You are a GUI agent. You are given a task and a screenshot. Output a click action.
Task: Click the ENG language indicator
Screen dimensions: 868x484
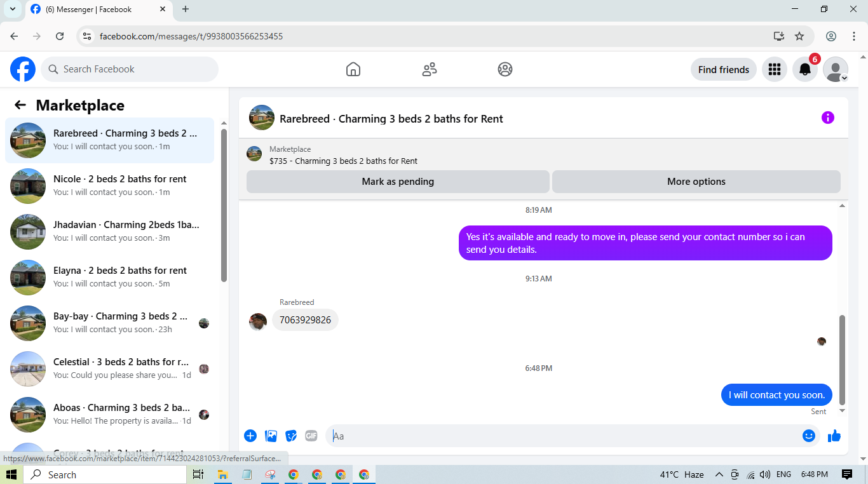(783, 474)
